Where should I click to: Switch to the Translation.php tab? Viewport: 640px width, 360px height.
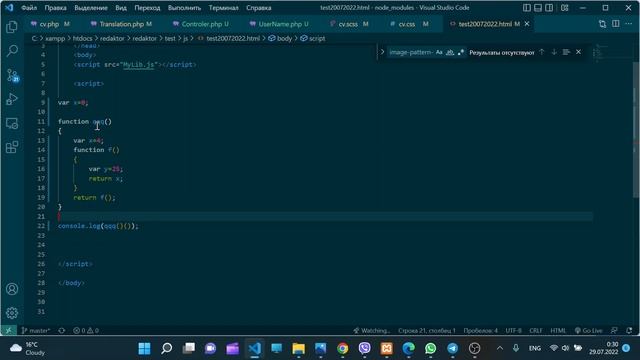click(x=121, y=24)
